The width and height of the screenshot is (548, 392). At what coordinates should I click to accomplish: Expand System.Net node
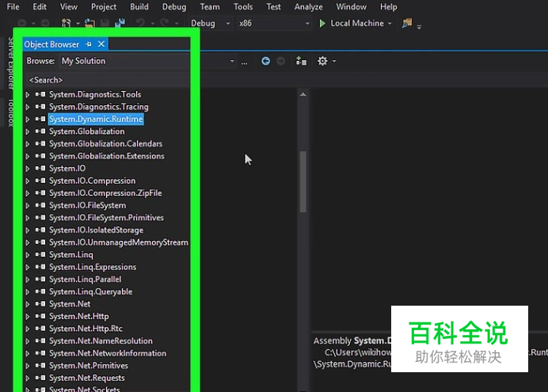(28, 304)
